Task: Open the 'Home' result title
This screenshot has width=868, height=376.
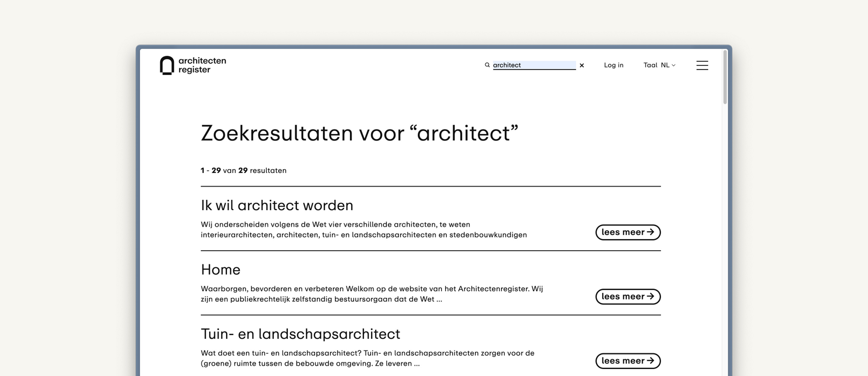Action: pos(221,270)
